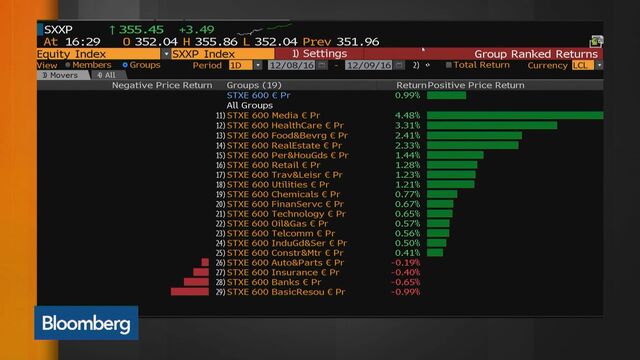Open STXE 600 Food&Bevrg € Pr group
This screenshot has width=640, height=360.
[287, 135]
